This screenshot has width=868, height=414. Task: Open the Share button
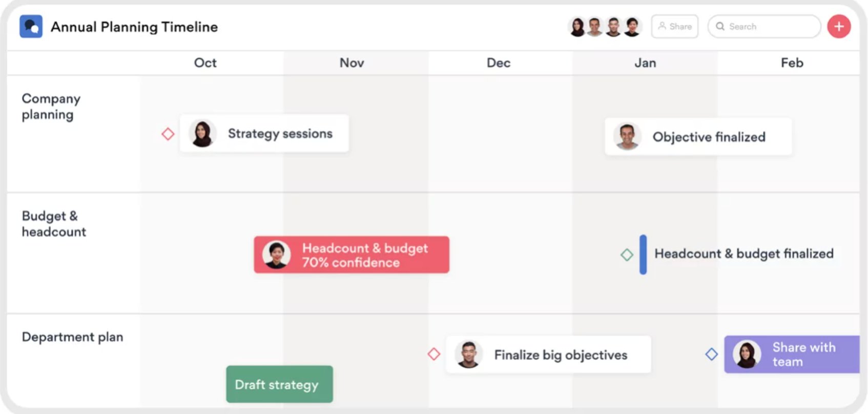[x=675, y=27]
